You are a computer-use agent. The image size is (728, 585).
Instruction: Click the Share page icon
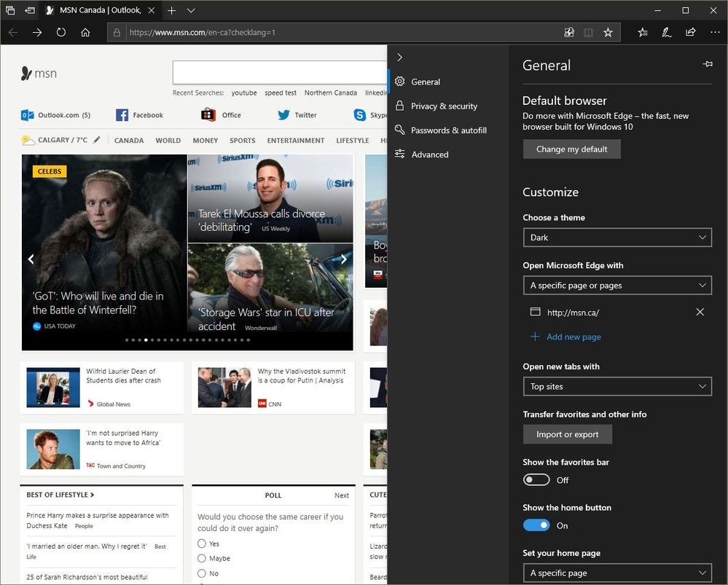(x=690, y=32)
